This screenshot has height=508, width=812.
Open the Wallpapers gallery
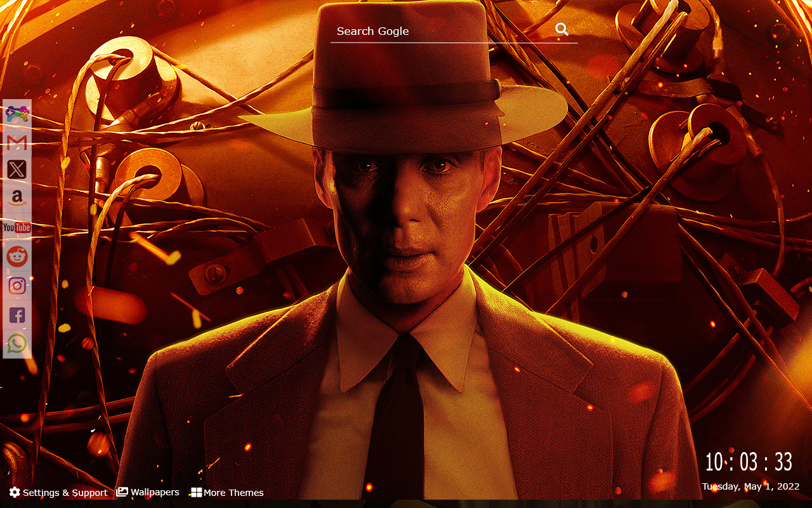[x=155, y=492]
